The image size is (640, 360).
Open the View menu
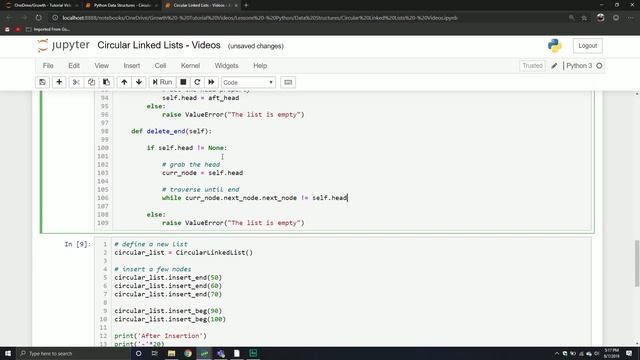(x=102, y=66)
